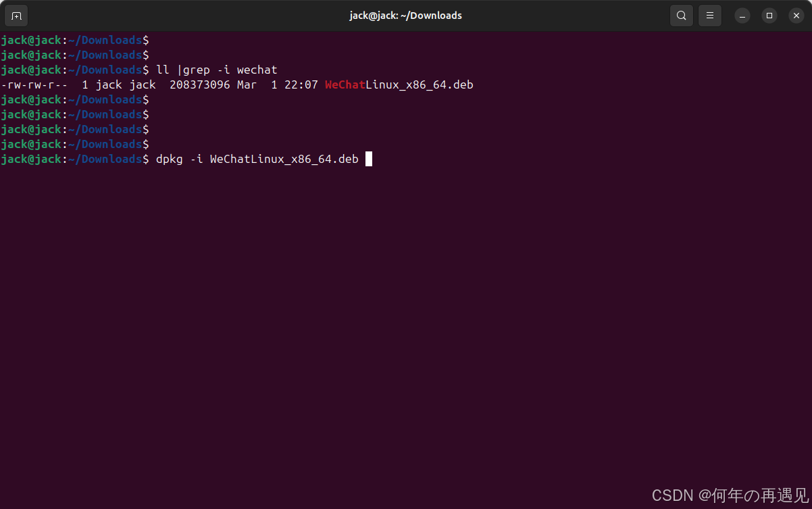Click the file size 208373096

[199, 85]
